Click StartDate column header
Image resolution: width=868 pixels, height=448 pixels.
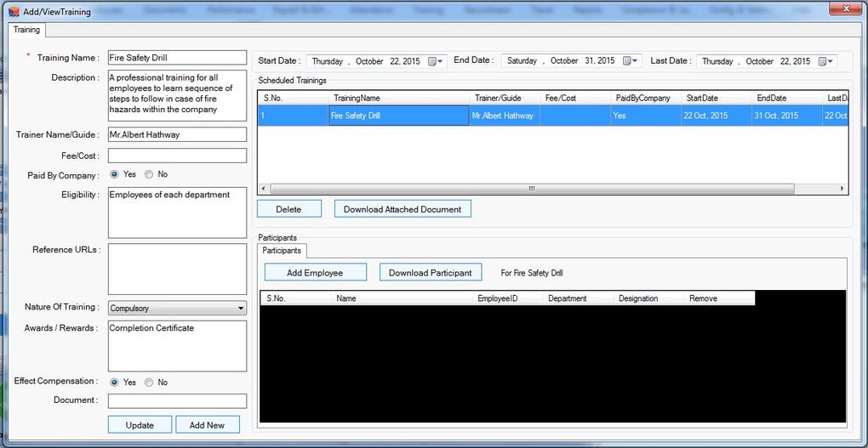tap(717, 98)
